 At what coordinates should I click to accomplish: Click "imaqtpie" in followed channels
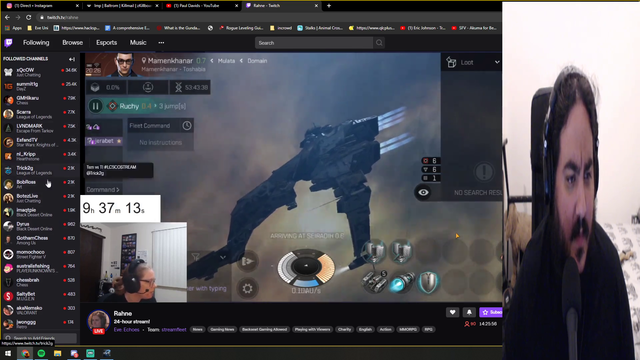[26, 210]
